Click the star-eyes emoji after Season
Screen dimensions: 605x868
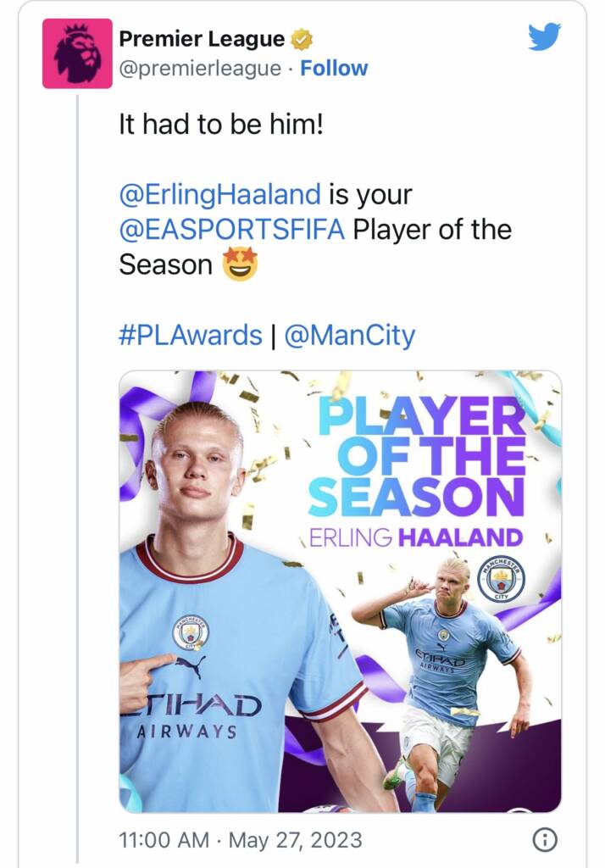pyautogui.click(x=241, y=264)
